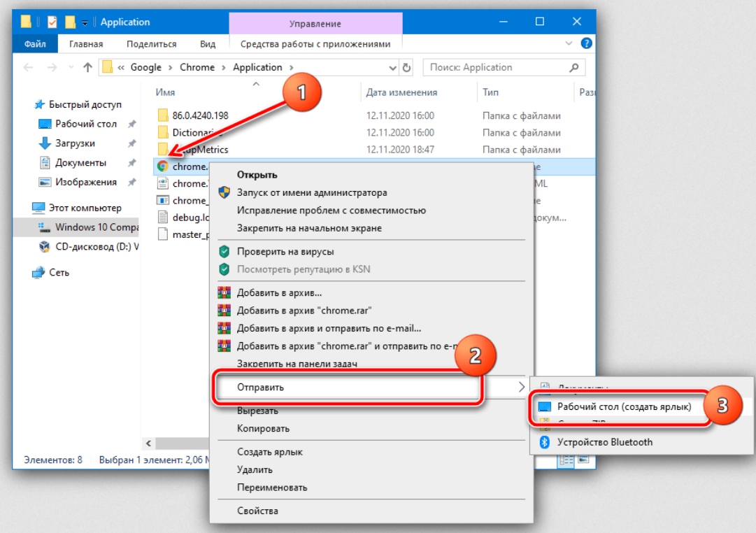Screen dimensions: 756x533
Task: Click the refresh icon in address bar
Action: [x=406, y=68]
